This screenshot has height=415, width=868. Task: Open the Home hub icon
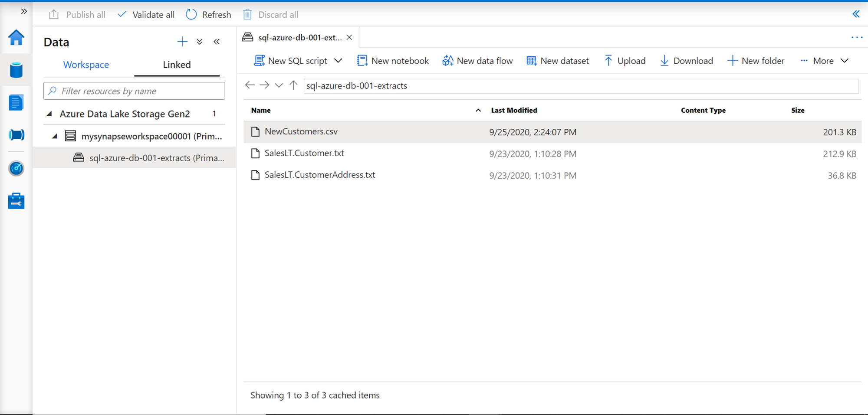[16, 38]
